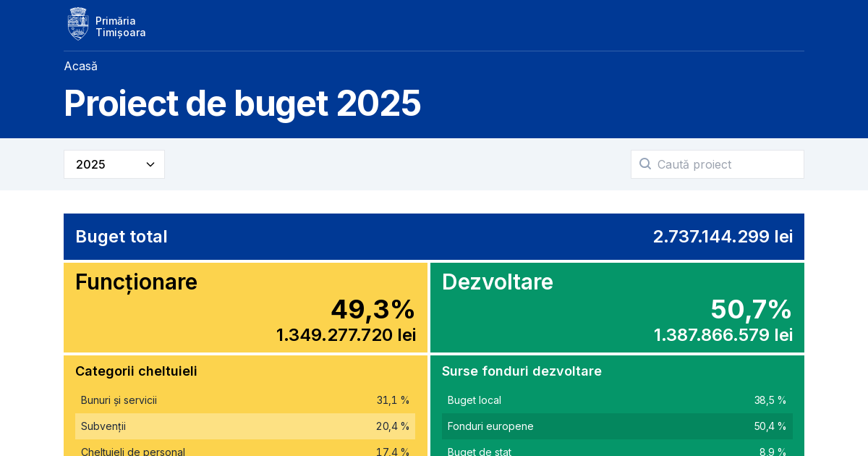Select the Funcționare budget panel
The image size is (868, 456).
[245, 308]
